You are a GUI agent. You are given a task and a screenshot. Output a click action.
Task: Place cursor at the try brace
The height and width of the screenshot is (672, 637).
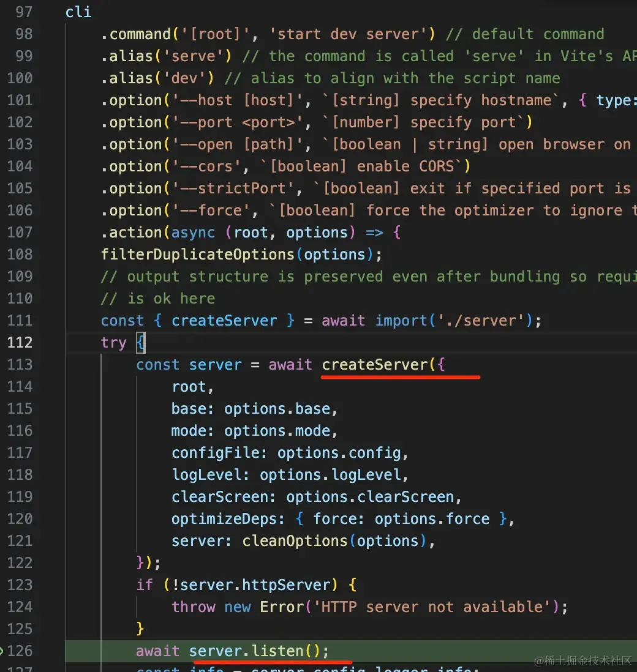tap(141, 343)
